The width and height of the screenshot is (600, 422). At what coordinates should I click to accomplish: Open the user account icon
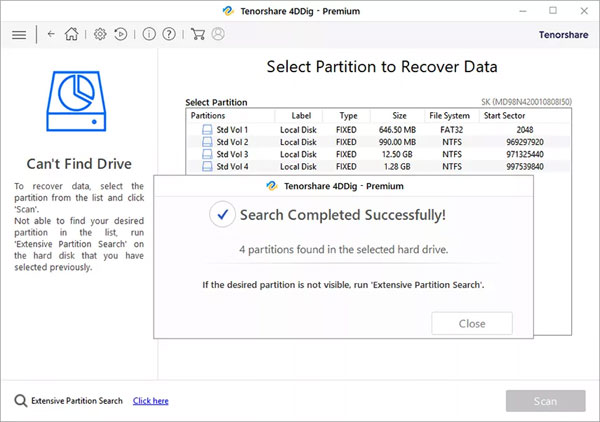218,34
